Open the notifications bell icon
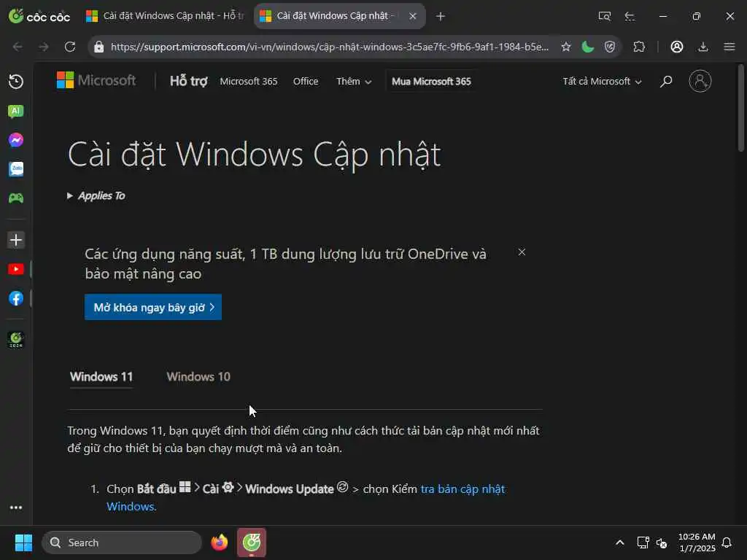 pos(727,542)
